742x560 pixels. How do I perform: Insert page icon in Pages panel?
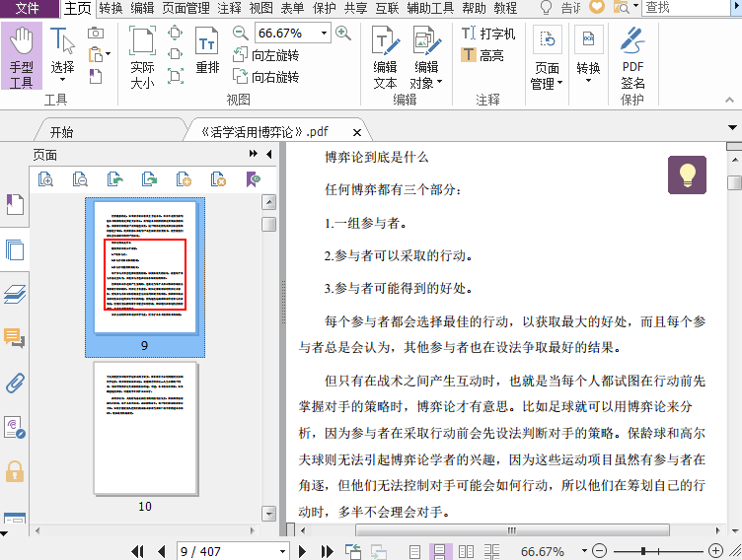pyautogui.click(x=184, y=179)
